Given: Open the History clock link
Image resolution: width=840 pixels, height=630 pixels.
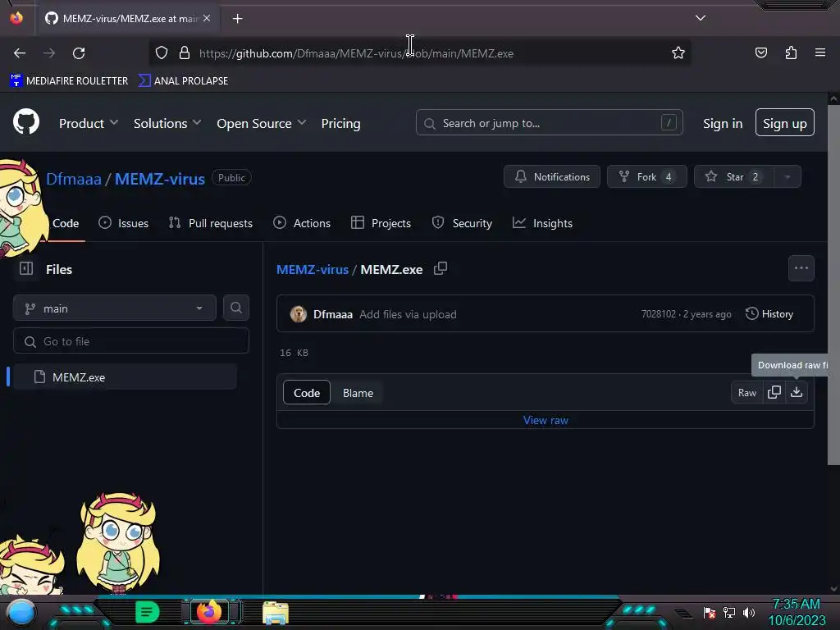Looking at the screenshot, I should pyautogui.click(x=769, y=314).
